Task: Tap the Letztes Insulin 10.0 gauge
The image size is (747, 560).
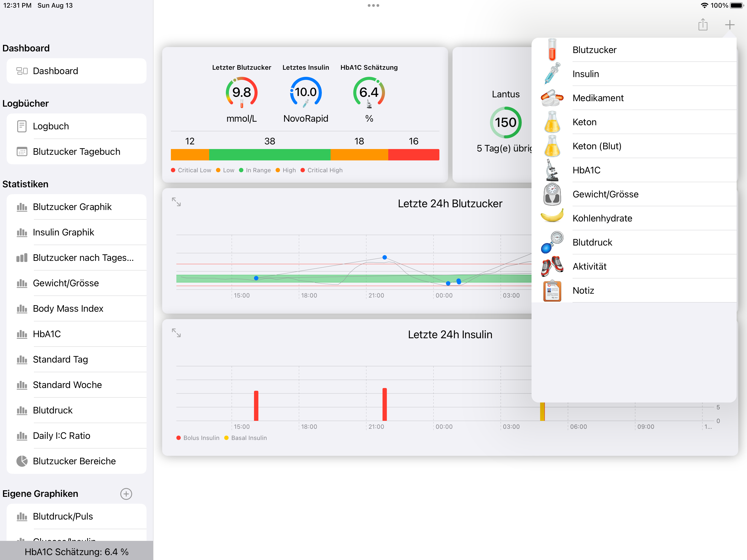Action: tap(306, 92)
